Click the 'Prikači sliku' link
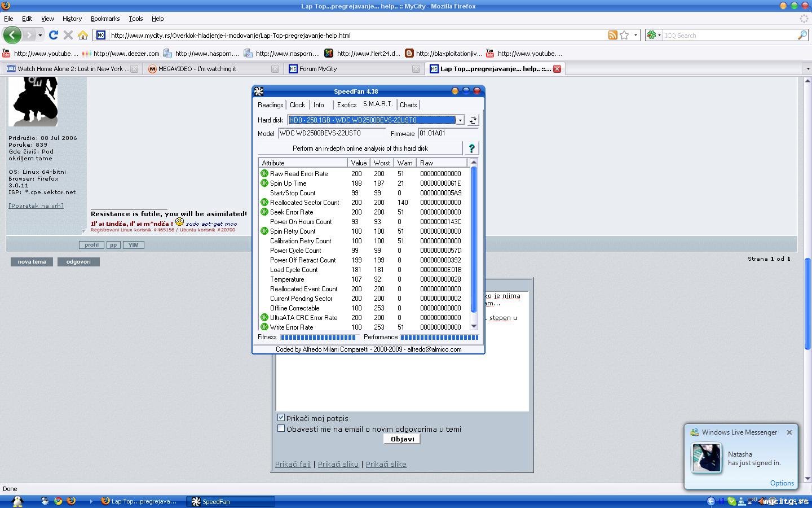Image resolution: width=812 pixels, height=508 pixels. 338,465
